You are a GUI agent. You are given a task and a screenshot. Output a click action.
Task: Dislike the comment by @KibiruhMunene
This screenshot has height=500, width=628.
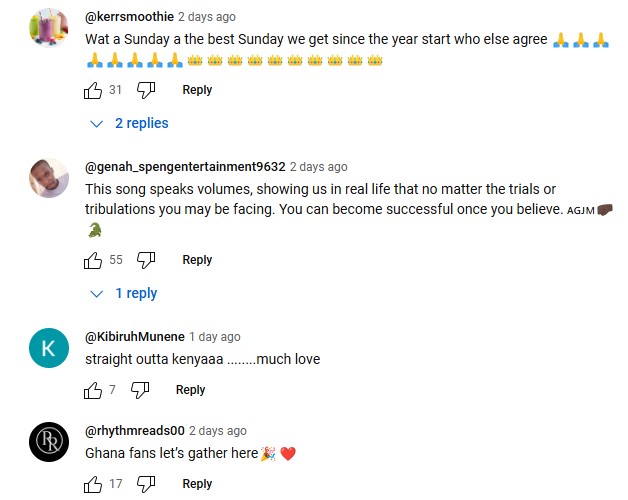pyautogui.click(x=140, y=390)
